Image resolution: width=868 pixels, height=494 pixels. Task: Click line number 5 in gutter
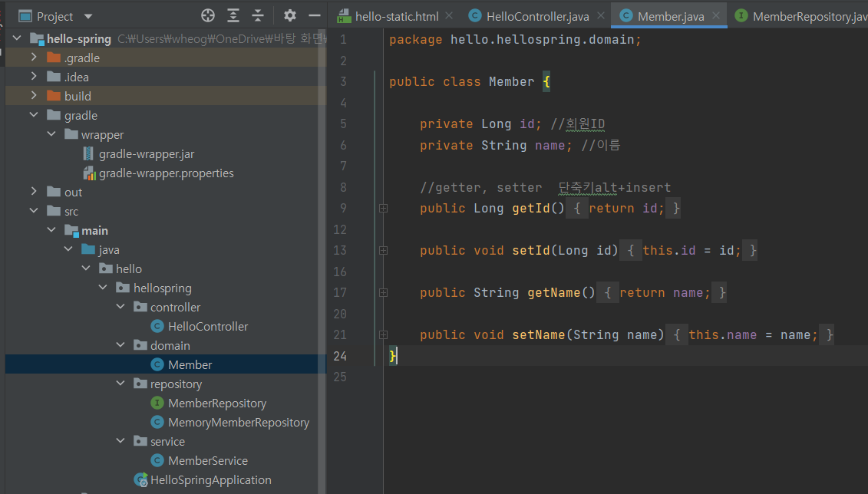tap(343, 124)
